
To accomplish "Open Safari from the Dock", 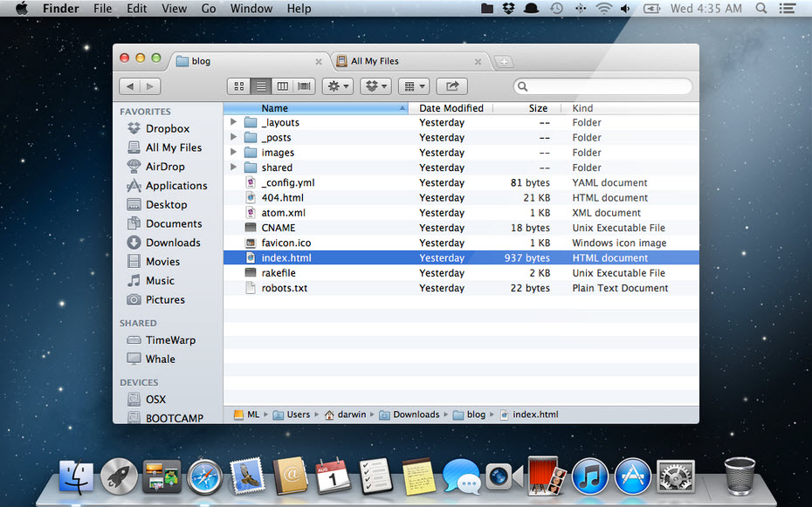I will click(204, 476).
